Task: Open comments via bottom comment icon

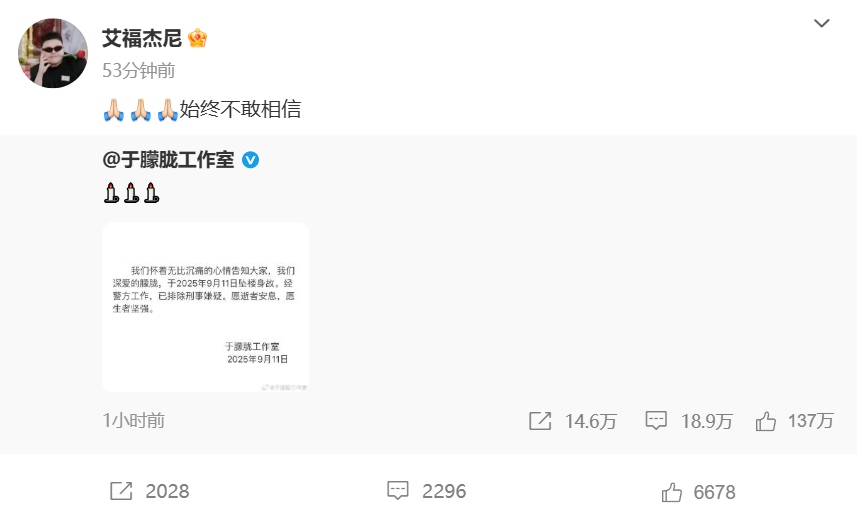Action: 398,491
